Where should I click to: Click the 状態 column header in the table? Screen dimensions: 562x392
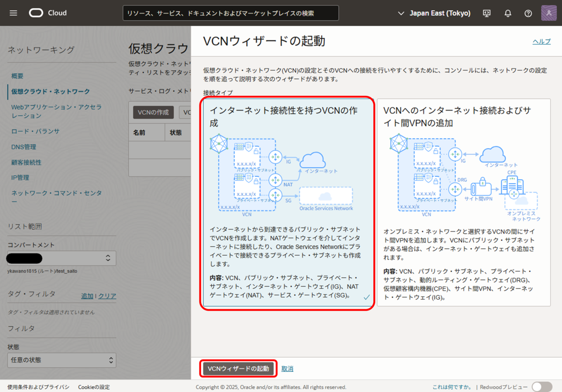coord(176,133)
